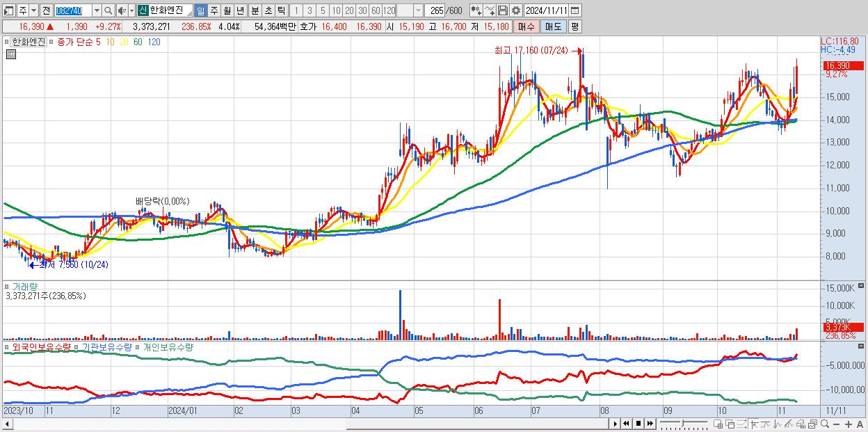Click the investor panel top-right toggle
868x432 pixels.
click(862, 346)
